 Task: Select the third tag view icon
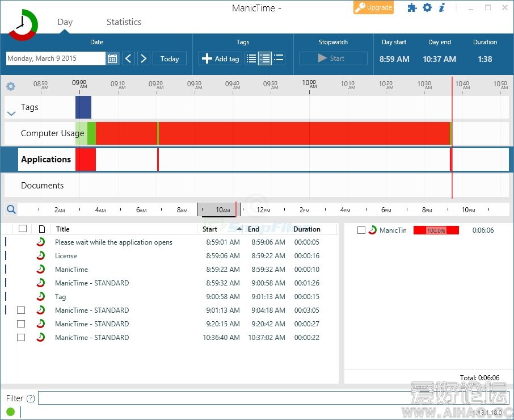[279, 58]
